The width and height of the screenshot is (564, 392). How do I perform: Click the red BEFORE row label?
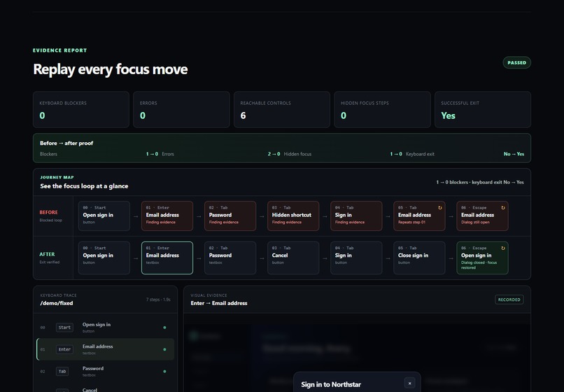tap(48, 212)
